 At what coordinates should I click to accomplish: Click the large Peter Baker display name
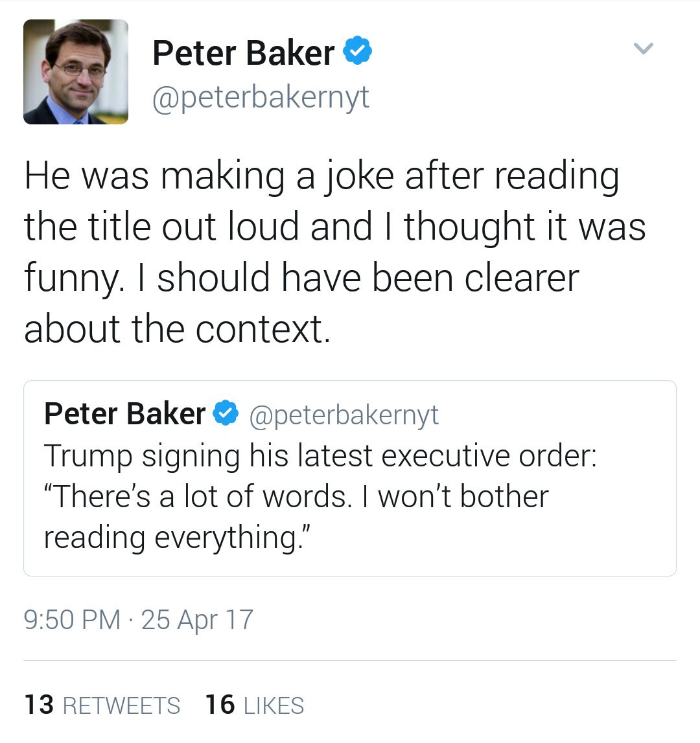[x=244, y=52]
